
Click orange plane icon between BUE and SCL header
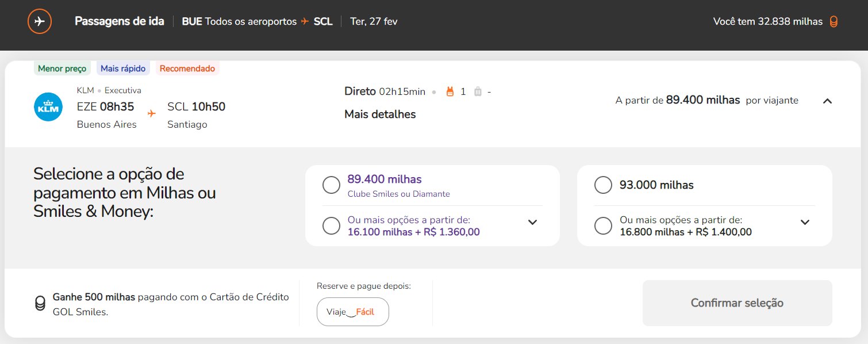(x=305, y=21)
